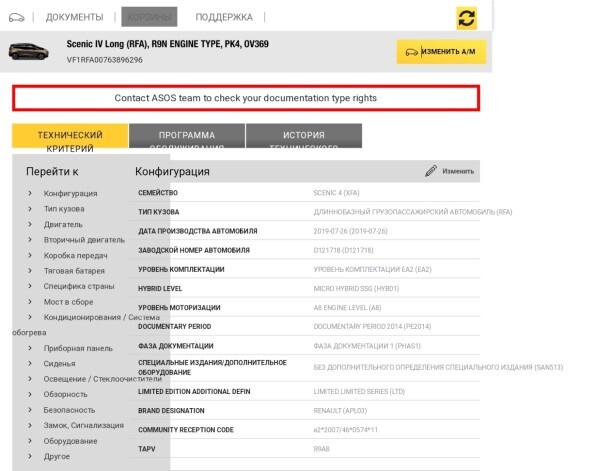Image resolution: width=612 pixels, height=471 pixels.
Task: Click the Contact ASOS team message
Action: pos(246,98)
